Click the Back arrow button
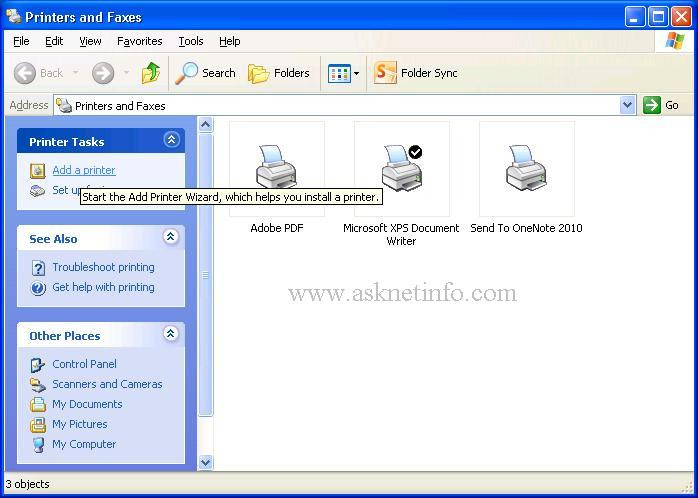This screenshot has width=698, height=498. tap(24, 73)
